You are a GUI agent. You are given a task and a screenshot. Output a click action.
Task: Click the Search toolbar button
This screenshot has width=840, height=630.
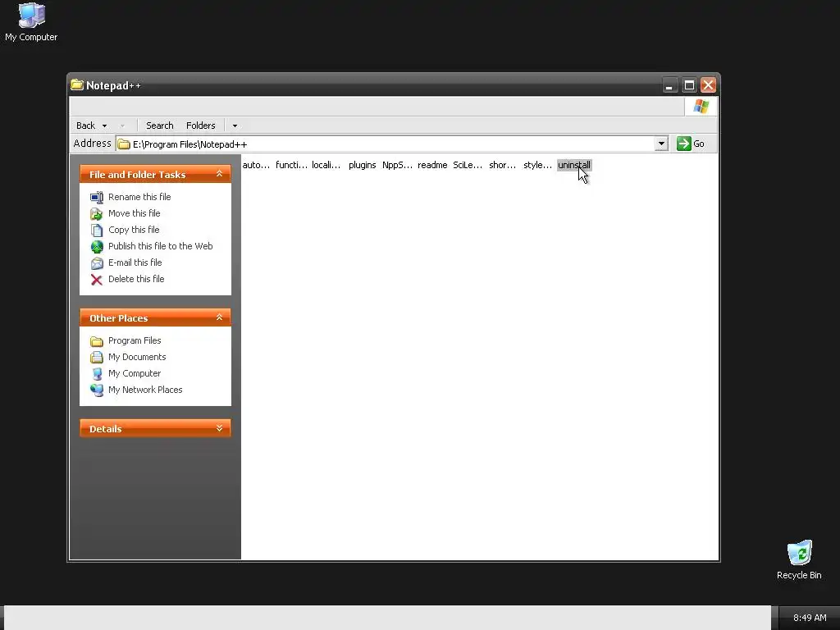[x=160, y=126]
